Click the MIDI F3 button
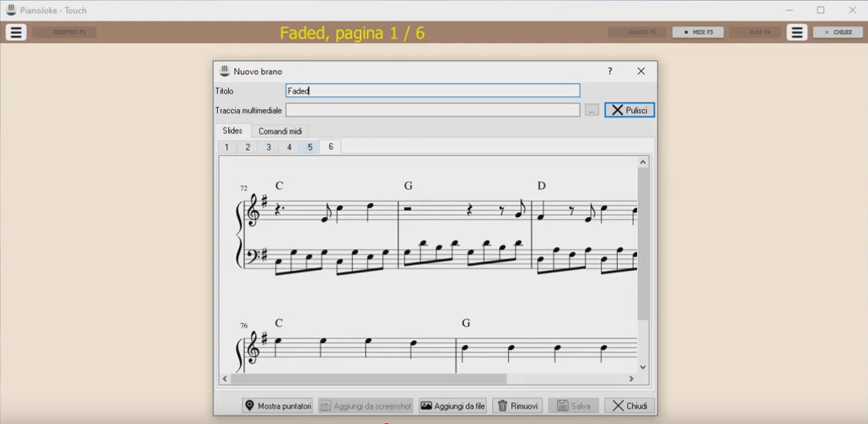The image size is (868, 424). (x=697, y=32)
